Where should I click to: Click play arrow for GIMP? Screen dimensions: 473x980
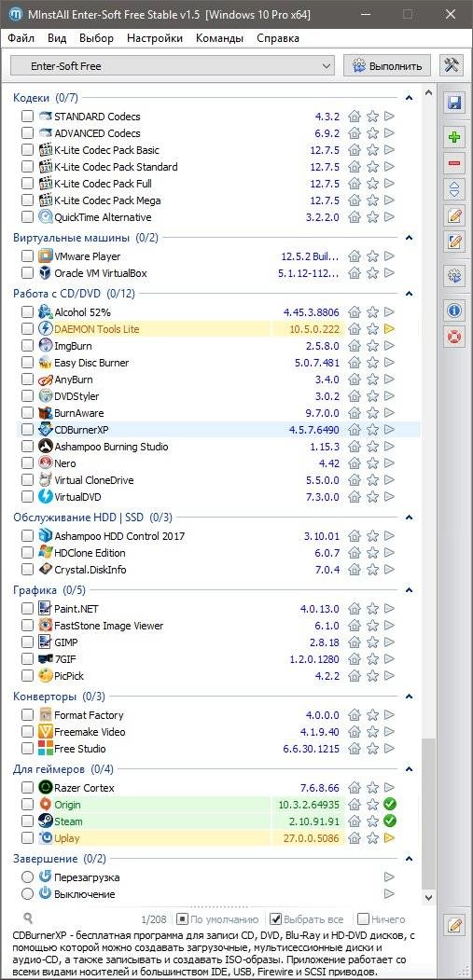389,642
